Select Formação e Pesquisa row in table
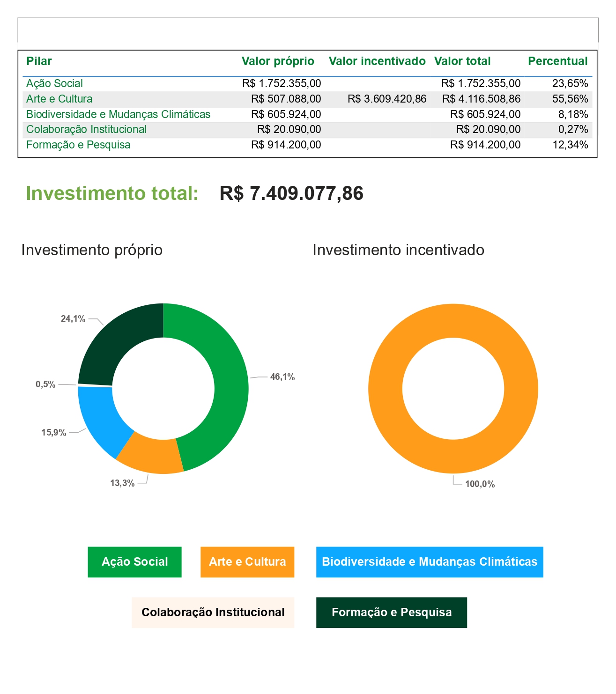This screenshot has width=616, height=694. click(78, 145)
